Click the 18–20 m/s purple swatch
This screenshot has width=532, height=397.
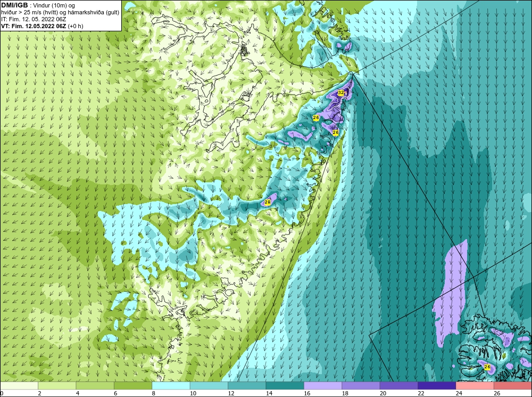pos(361,385)
